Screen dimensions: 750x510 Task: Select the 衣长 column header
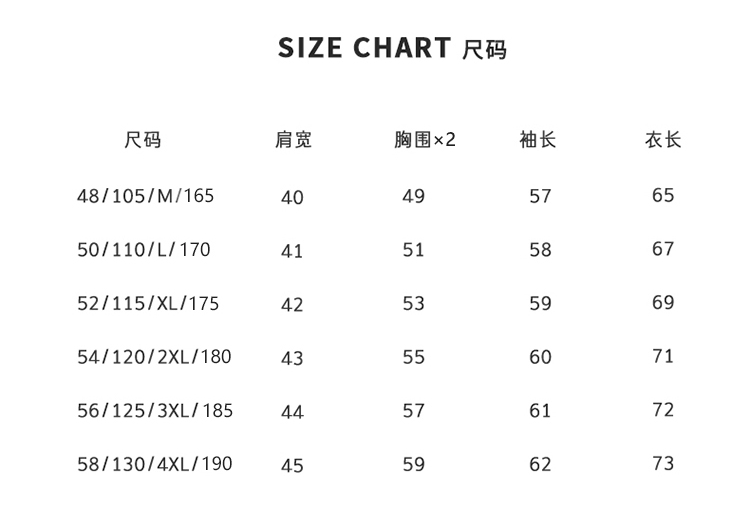[x=662, y=140]
